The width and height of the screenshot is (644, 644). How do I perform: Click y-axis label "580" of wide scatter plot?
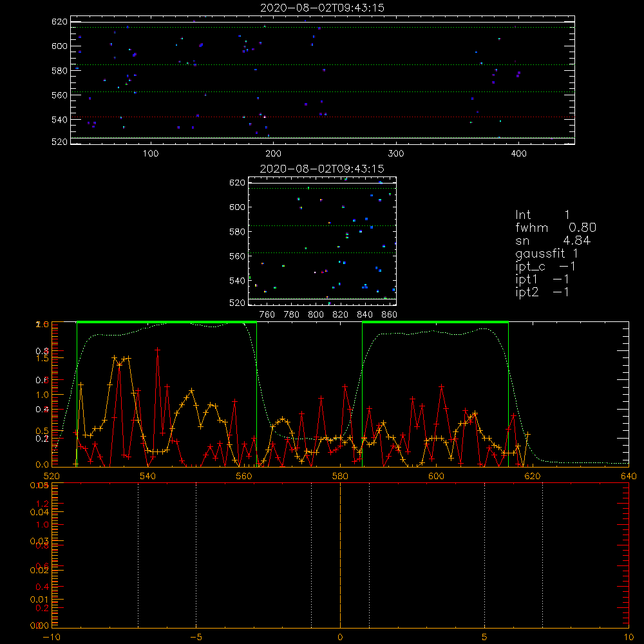click(x=59, y=71)
